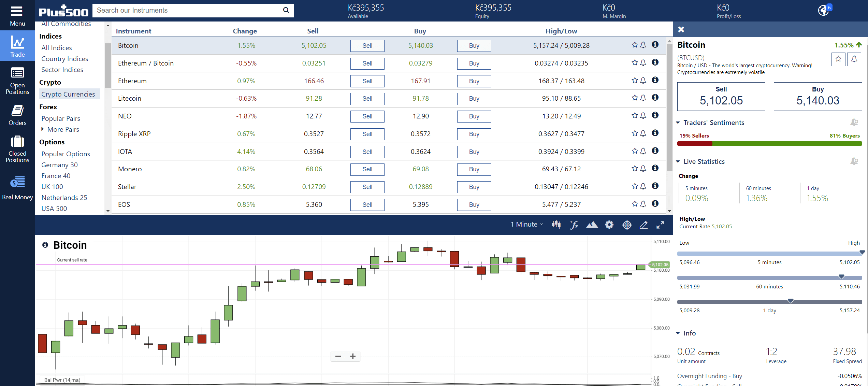
Task: Enable the crosshair tool on chart
Action: pos(627,225)
